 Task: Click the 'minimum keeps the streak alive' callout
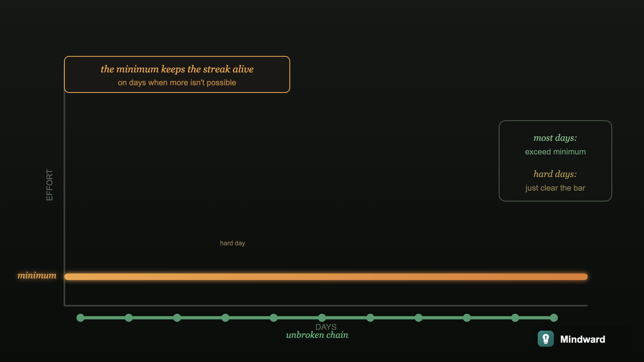177,74
